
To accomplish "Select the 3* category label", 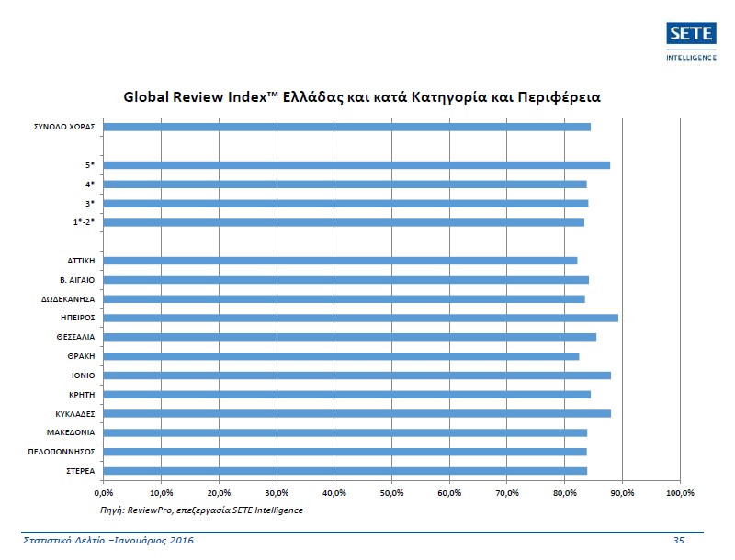I will 89,204.
